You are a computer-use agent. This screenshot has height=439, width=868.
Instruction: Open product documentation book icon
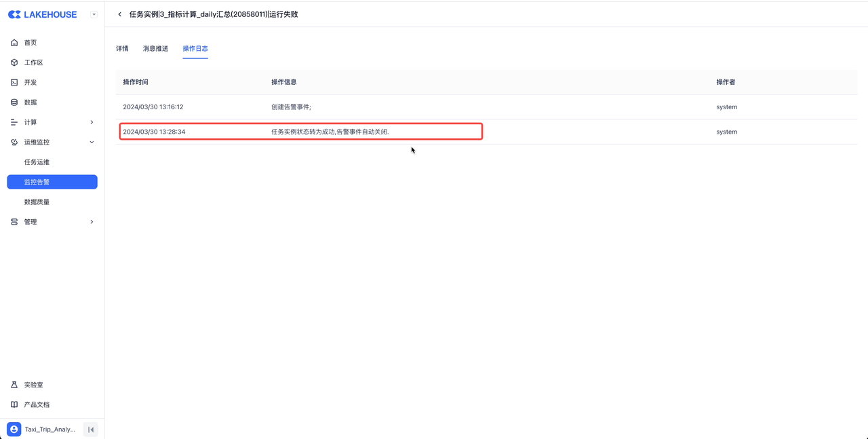point(14,404)
